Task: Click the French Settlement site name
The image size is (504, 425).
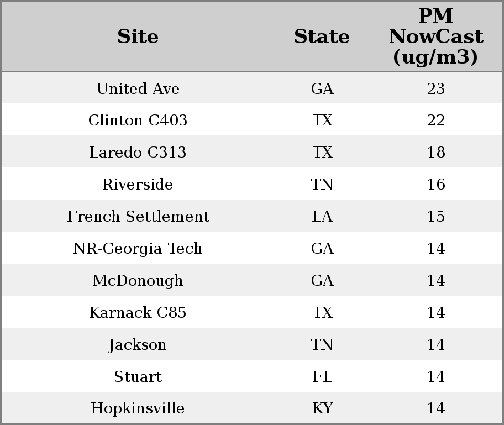Action: (x=138, y=217)
